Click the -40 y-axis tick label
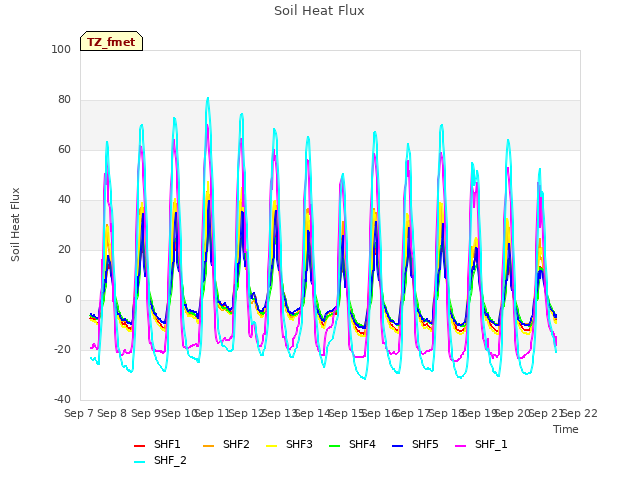This screenshot has width=640, height=480. coord(62,400)
